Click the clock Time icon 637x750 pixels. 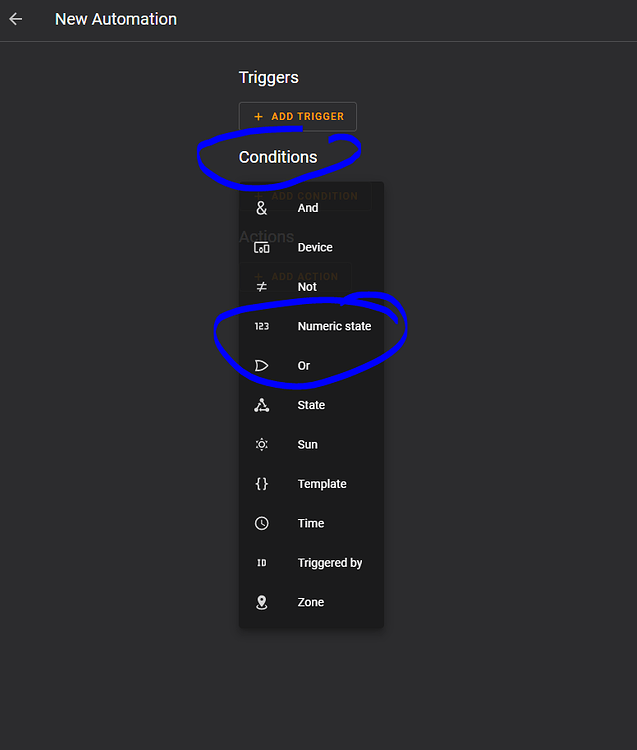(x=262, y=523)
